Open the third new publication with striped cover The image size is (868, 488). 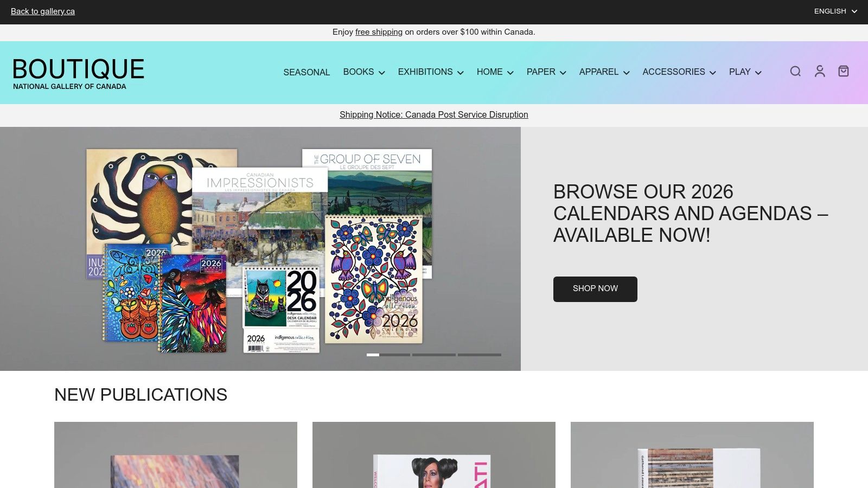click(x=692, y=455)
